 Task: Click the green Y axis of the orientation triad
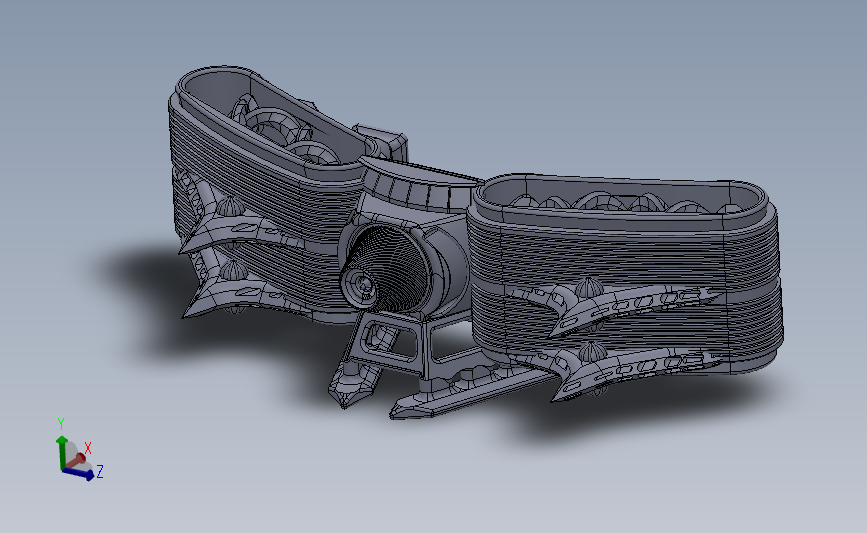[61, 451]
